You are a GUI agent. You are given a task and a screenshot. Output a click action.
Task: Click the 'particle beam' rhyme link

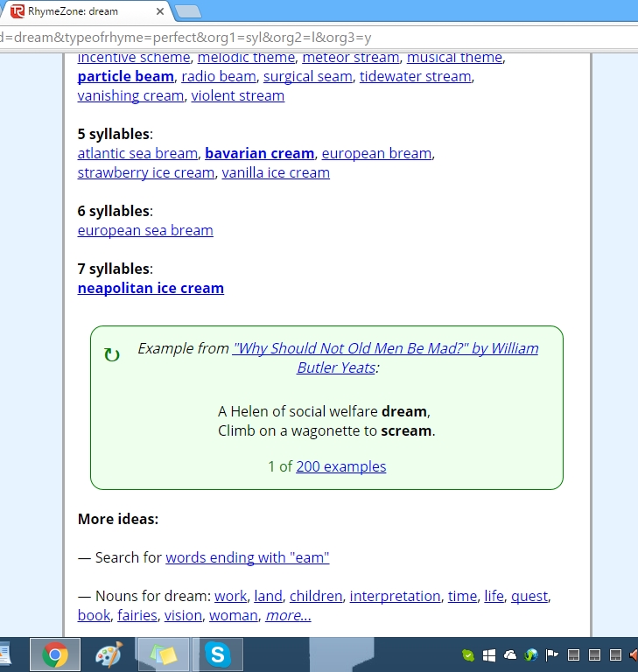125,76
